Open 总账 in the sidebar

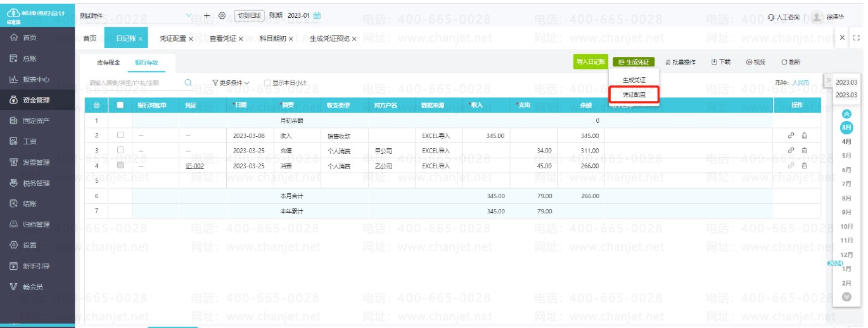click(x=29, y=59)
